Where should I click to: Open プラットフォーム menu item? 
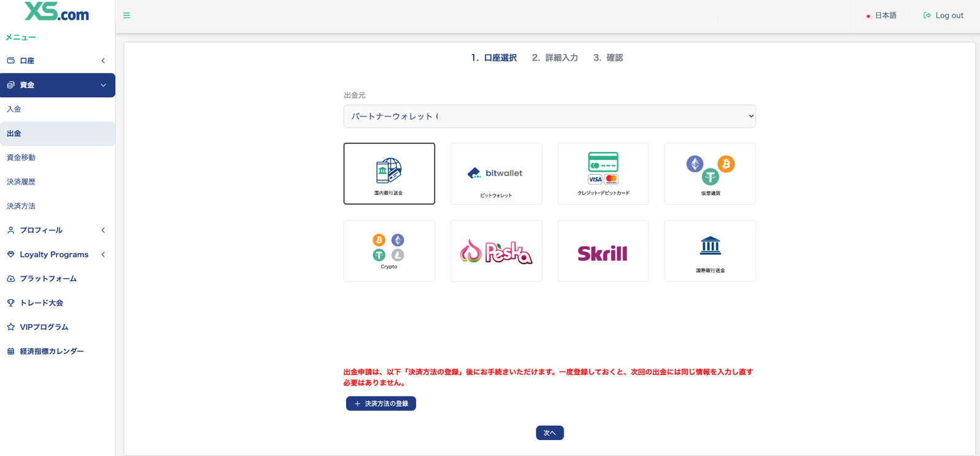[x=58, y=279]
